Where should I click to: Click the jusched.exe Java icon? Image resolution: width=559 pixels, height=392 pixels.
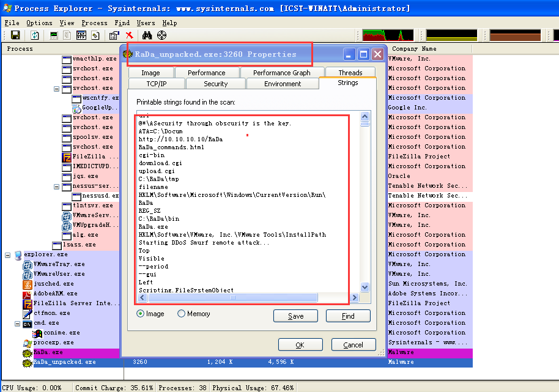click(x=28, y=284)
